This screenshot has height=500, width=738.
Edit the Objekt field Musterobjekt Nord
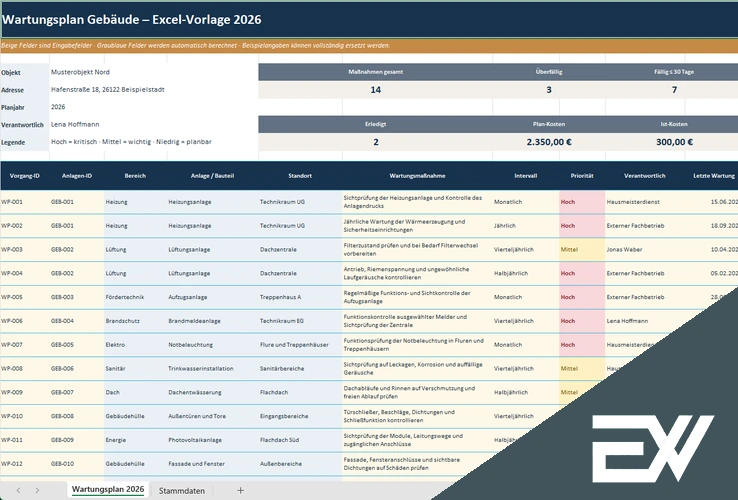153,72
